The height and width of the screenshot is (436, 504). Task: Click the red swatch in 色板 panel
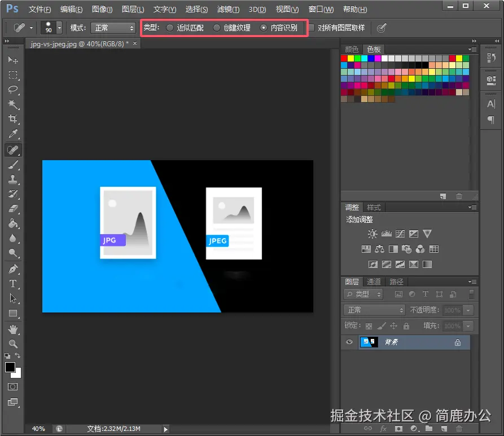[x=344, y=58]
